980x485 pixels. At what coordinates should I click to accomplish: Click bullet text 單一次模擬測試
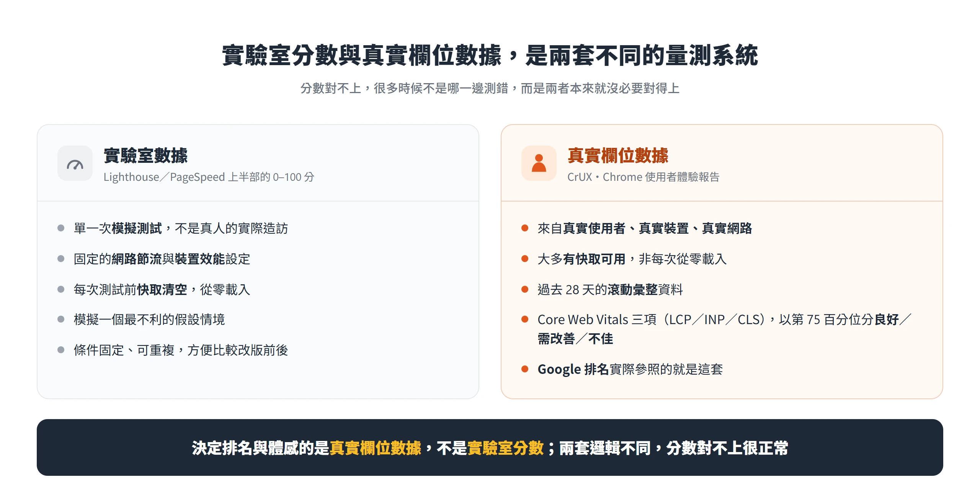point(181,228)
